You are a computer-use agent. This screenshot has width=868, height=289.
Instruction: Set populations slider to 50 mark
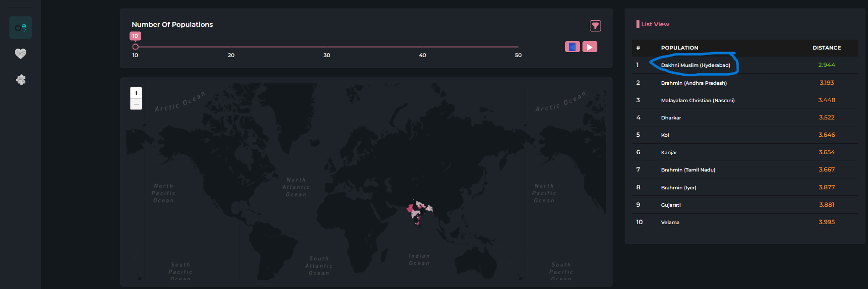518,47
